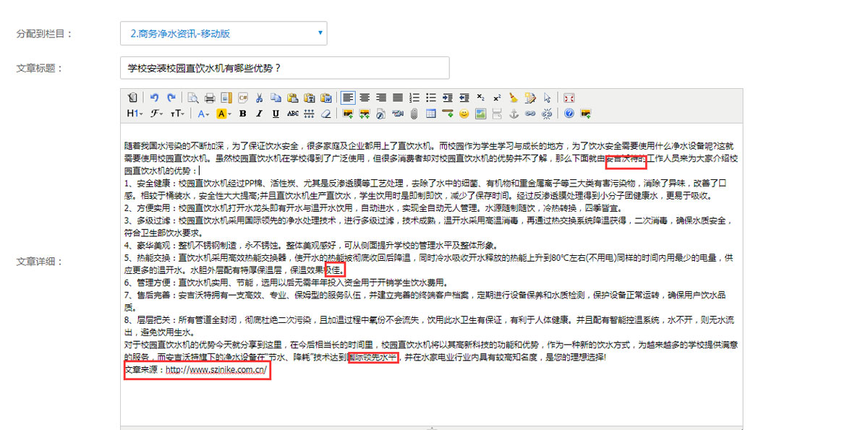
Task: Copy the selected text
Action: pos(276,97)
